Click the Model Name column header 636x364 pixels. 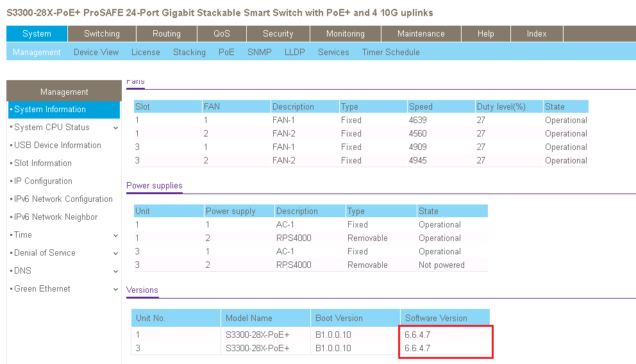point(265,318)
